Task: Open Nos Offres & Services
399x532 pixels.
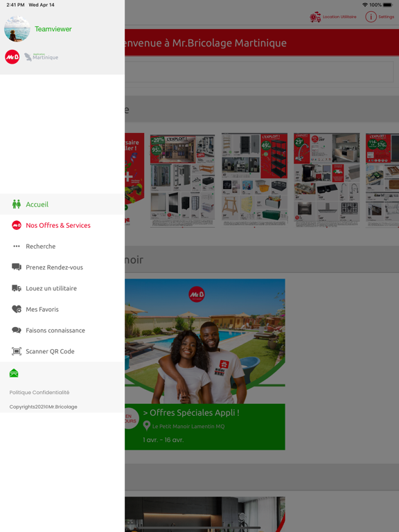Action: coord(62,225)
